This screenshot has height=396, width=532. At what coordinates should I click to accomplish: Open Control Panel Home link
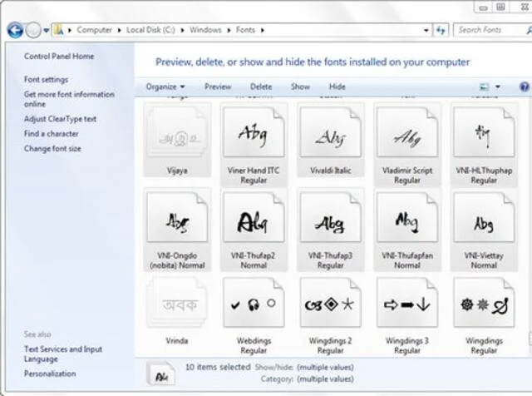tap(59, 56)
